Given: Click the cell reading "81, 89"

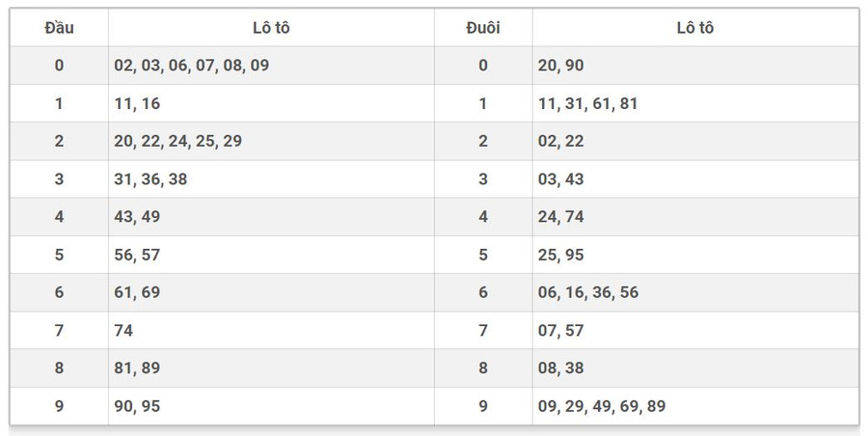Looking at the screenshot, I should coord(137,368).
